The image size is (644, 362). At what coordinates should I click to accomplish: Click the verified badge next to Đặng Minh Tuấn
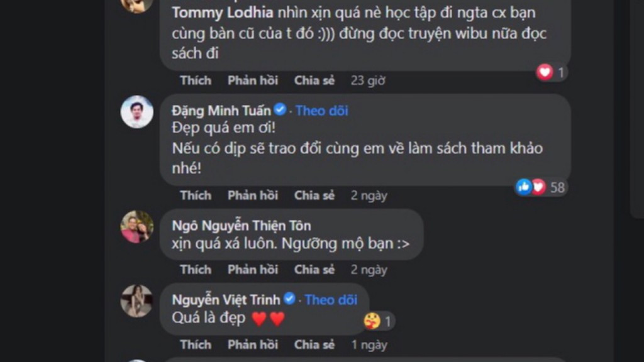(x=279, y=109)
